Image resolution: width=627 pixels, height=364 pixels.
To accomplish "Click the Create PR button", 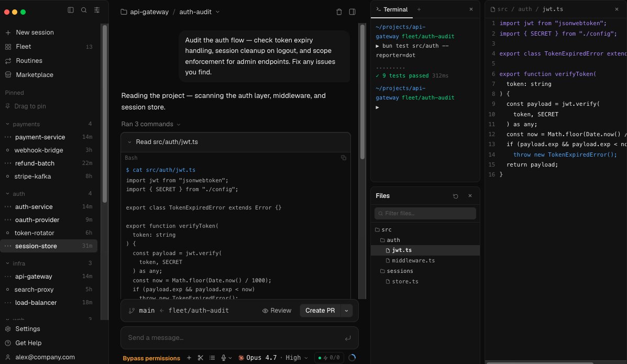I will [320, 311].
